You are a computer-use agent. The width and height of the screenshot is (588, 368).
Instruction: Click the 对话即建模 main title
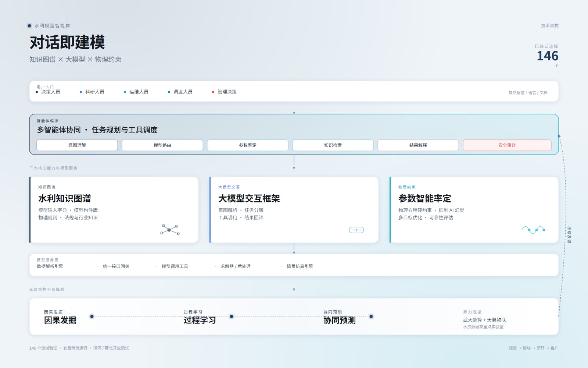pyautogui.click(x=67, y=42)
